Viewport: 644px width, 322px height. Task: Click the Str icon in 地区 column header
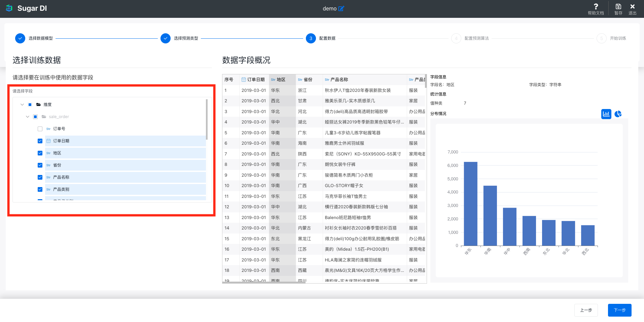pos(273,80)
